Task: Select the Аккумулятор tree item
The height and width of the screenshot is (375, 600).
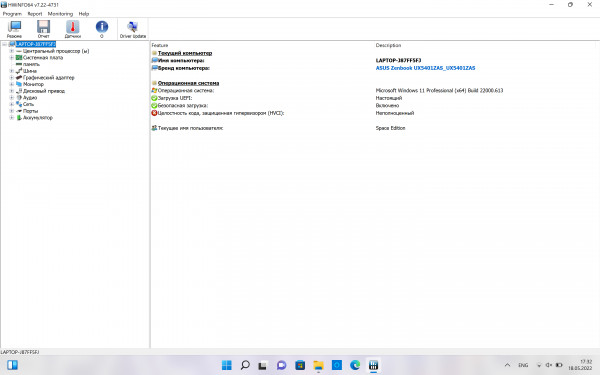Action: tap(38, 117)
